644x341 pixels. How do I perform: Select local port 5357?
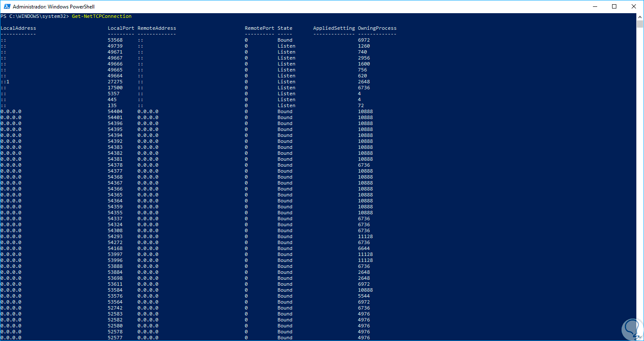(114, 94)
